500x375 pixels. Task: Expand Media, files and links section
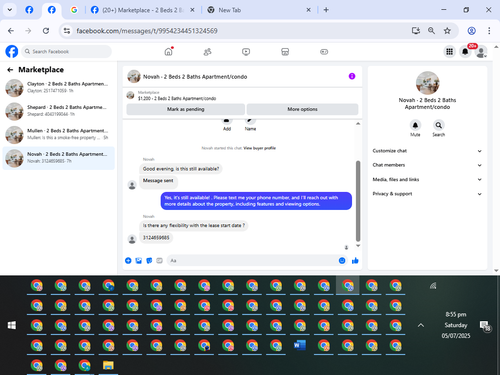tap(427, 179)
